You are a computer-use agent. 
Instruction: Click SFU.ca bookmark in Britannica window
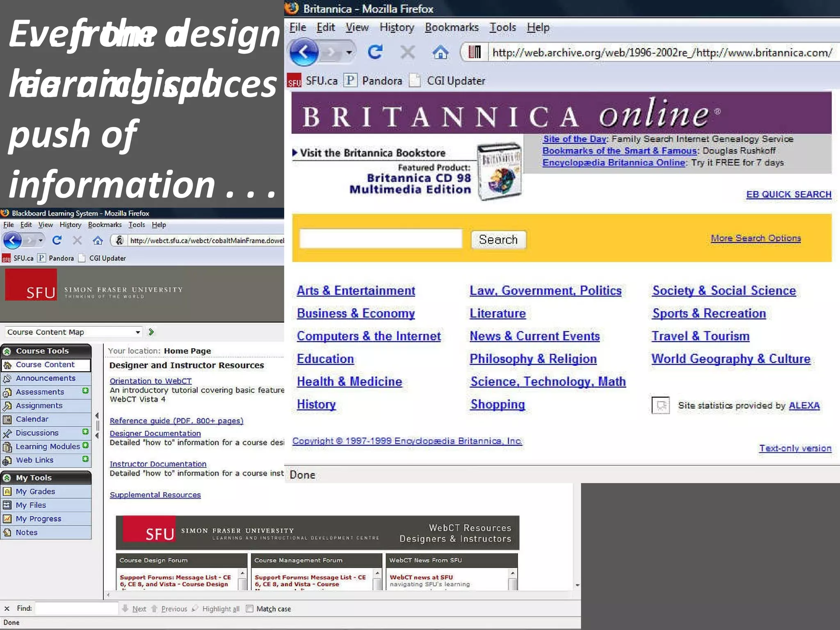312,81
